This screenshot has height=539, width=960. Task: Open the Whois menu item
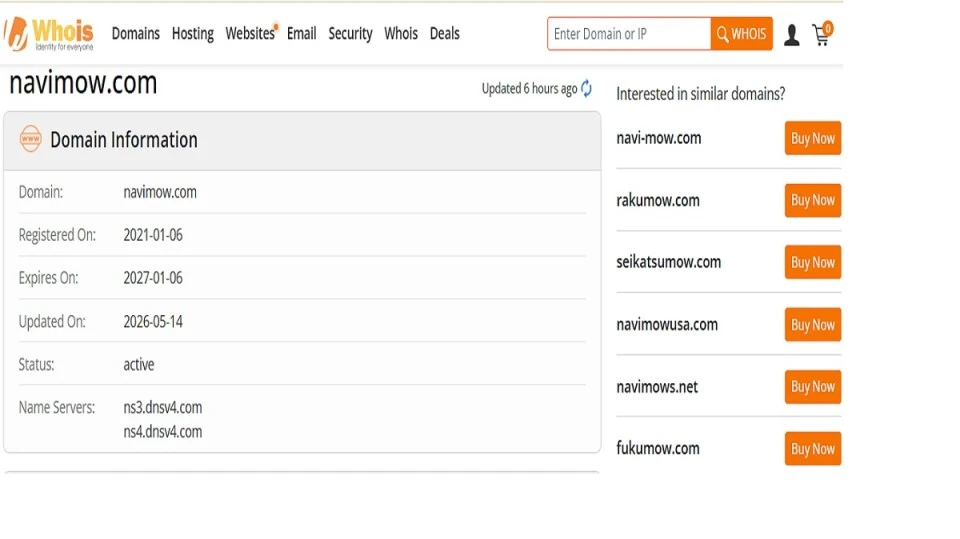click(x=401, y=34)
